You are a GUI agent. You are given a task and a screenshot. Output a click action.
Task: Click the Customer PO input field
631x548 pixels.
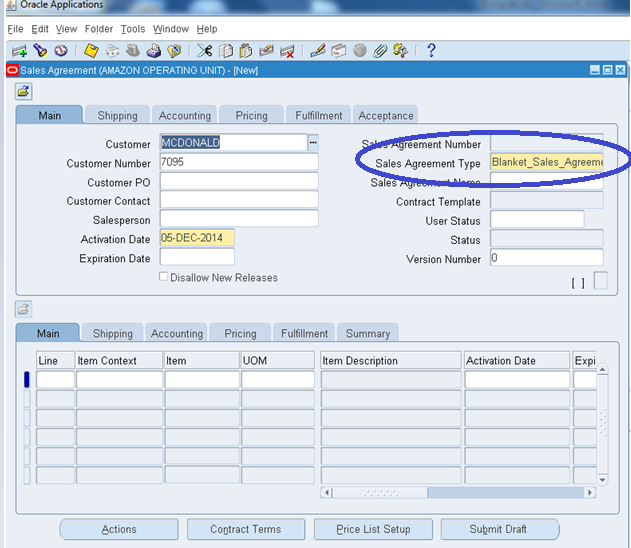[x=239, y=181]
